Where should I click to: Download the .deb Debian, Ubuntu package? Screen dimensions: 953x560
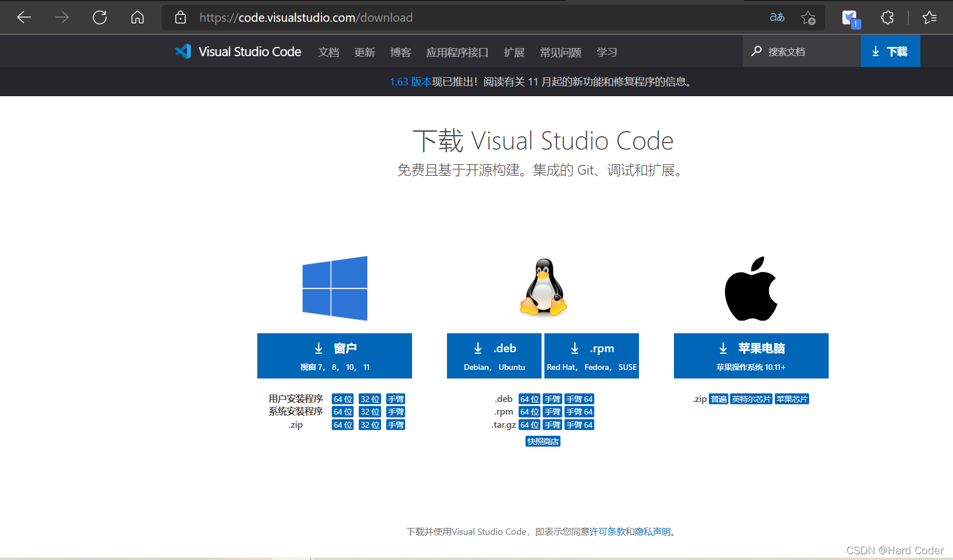pos(494,356)
